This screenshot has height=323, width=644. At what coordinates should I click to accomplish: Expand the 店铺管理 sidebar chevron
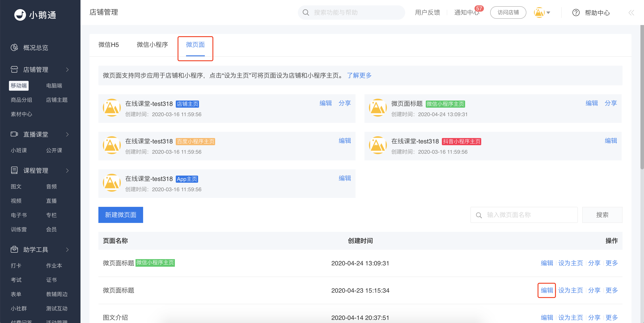67,70
